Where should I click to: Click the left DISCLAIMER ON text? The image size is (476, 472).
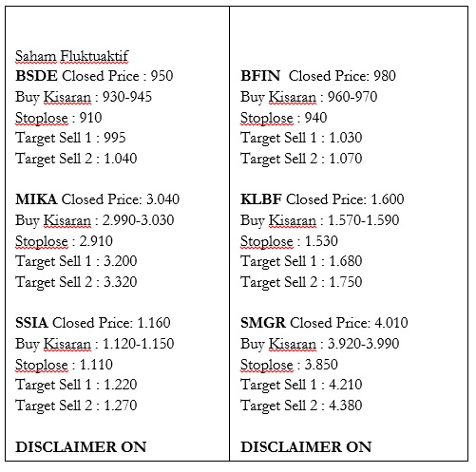click(x=81, y=447)
